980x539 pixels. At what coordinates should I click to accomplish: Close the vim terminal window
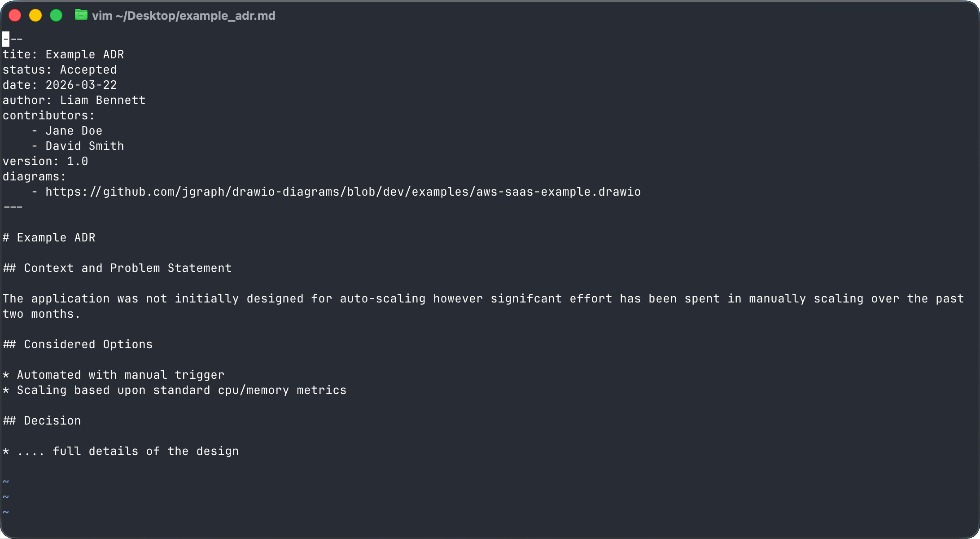[x=15, y=16]
